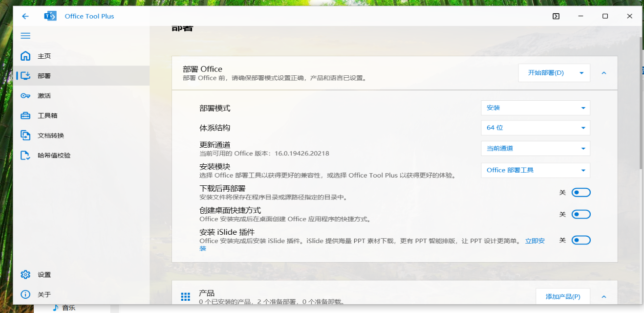Open the 工具箱 navigation item
The image size is (644, 313).
[x=81, y=116]
